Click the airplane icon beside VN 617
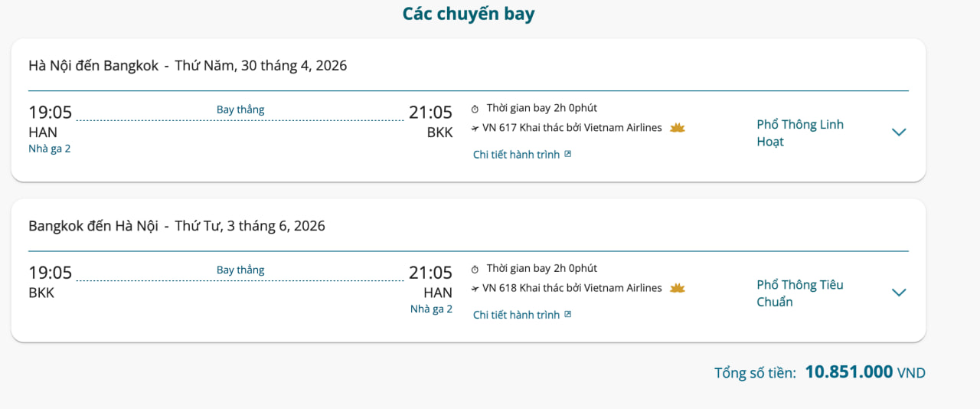This screenshot has width=980, height=409. 475,129
